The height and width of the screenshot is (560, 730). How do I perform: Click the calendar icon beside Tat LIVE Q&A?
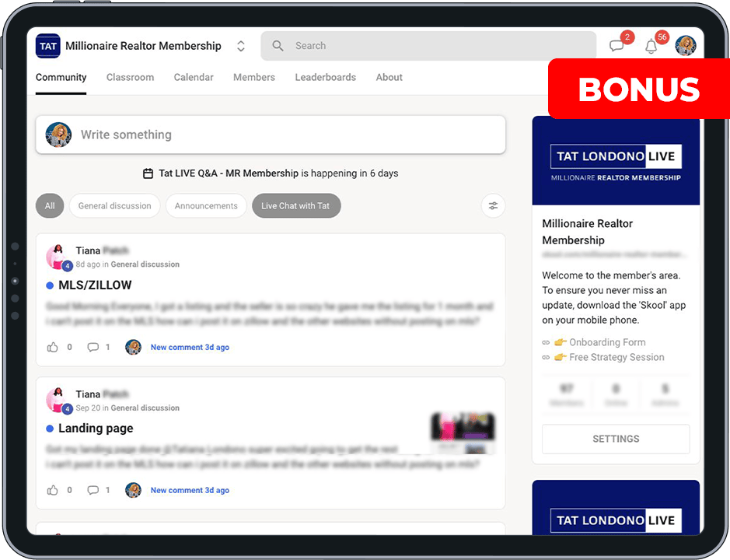(148, 173)
